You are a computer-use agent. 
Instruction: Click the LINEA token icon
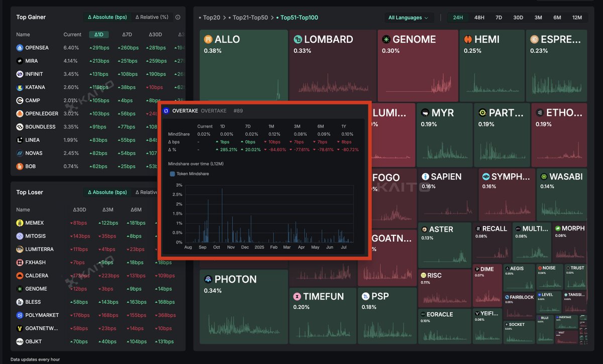coord(20,140)
